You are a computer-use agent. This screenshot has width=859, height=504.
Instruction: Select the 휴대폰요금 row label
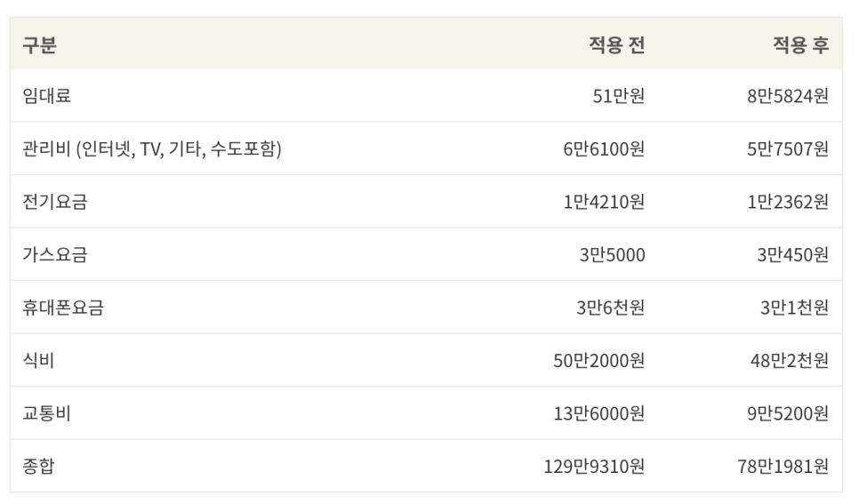click(x=63, y=308)
